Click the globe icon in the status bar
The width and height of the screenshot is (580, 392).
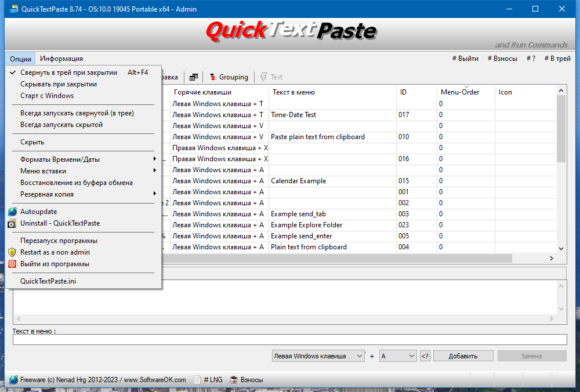click(x=13, y=380)
